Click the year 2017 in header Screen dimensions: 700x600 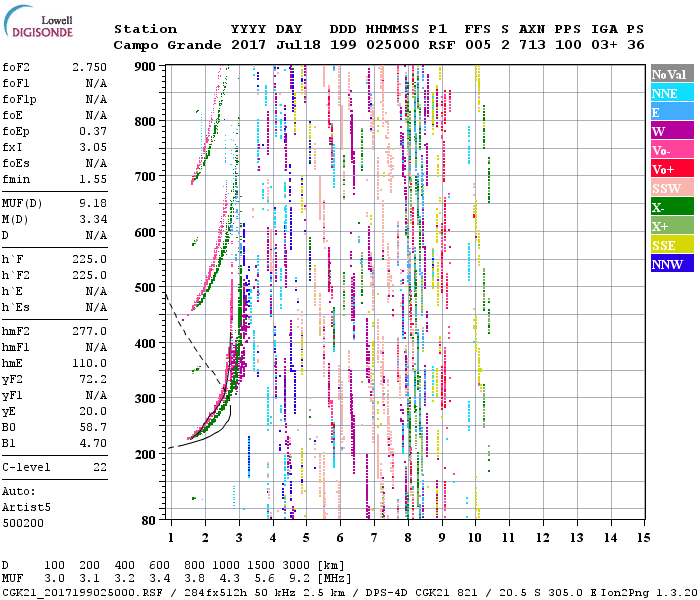pyautogui.click(x=249, y=45)
